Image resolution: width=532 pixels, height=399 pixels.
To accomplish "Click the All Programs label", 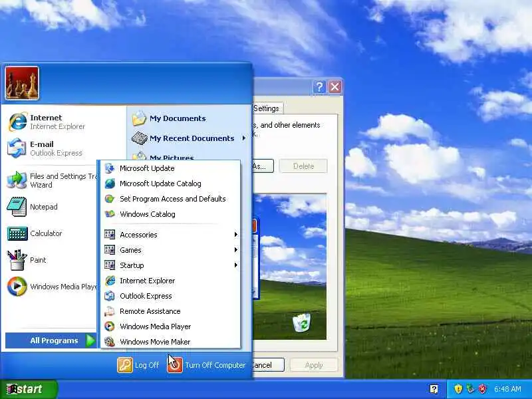I will click(54, 340).
